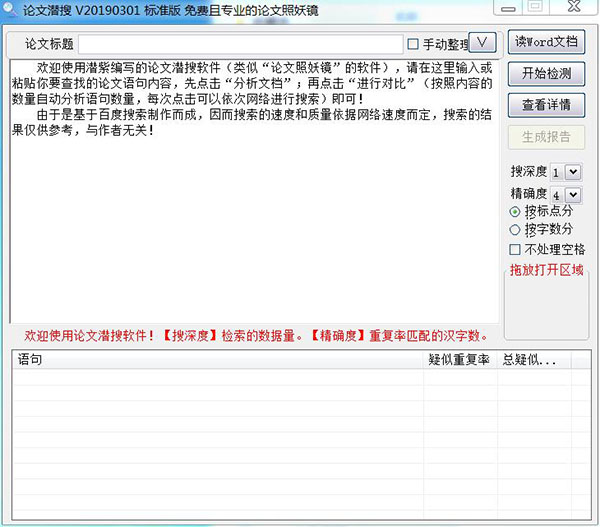Click the 论文标题 label
Screen dimensions: 600x527
tap(49, 44)
